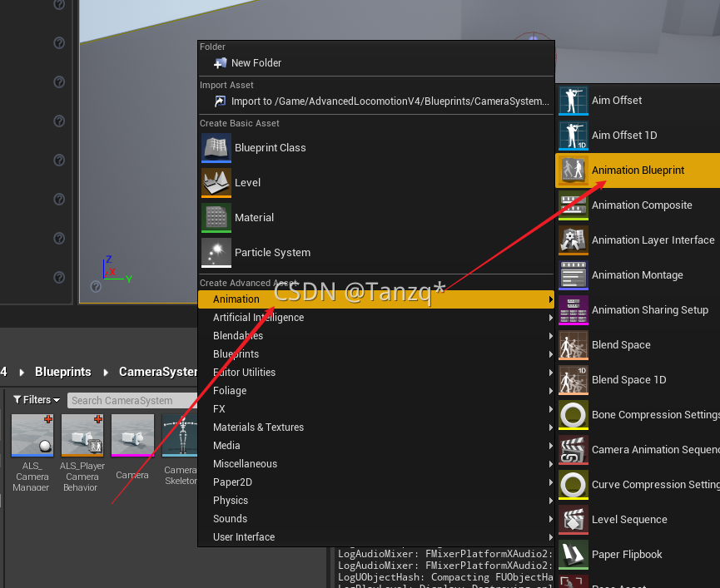The width and height of the screenshot is (720, 588).
Task: Navigate to Blueprints breadcrumb folder
Action: pyautogui.click(x=63, y=372)
